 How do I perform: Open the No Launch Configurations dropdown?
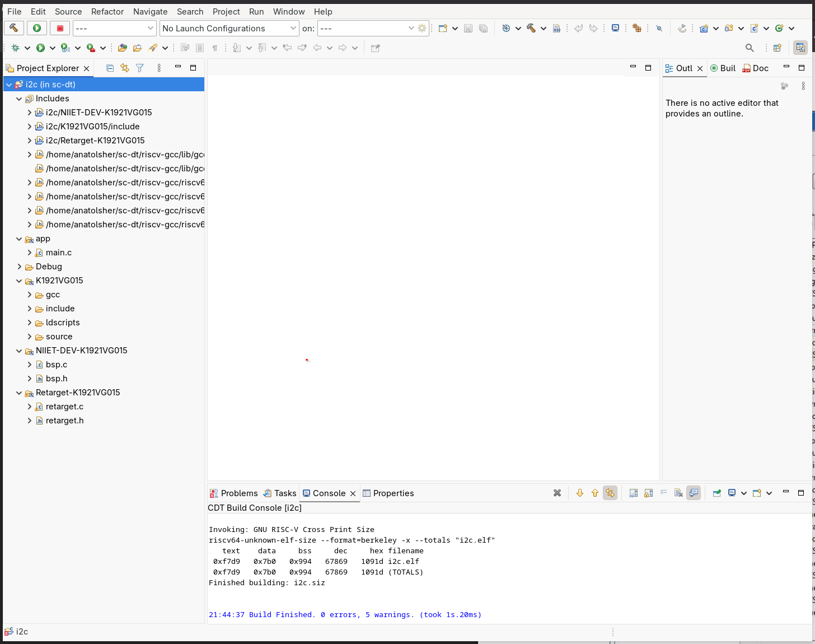(x=229, y=28)
